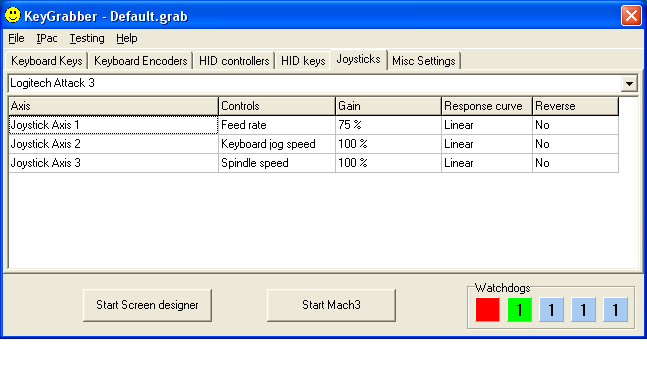Click the Reverse No value for Axis 3

(576, 163)
